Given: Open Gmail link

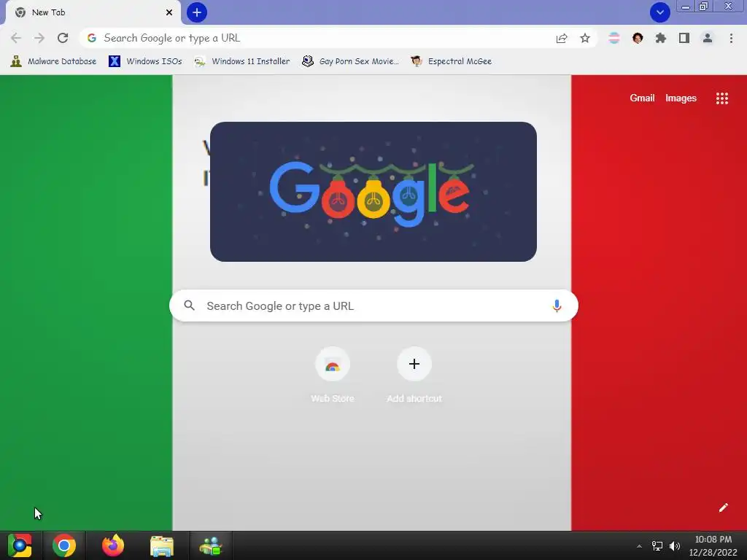Looking at the screenshot, I should tap(642, 98).
